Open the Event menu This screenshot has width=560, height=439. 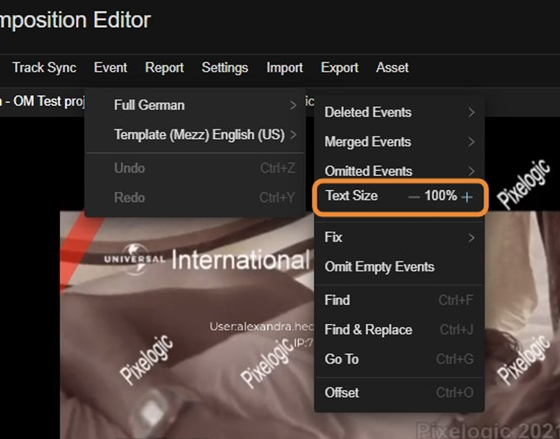110,68
